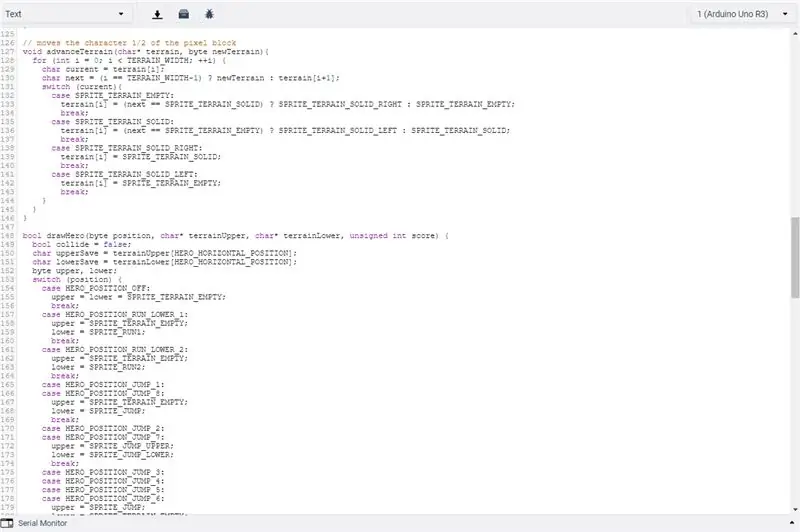Click line 'case HERO_POSITION_JUMP_6:'
This screenshot has height=532, width=800.
103,498
